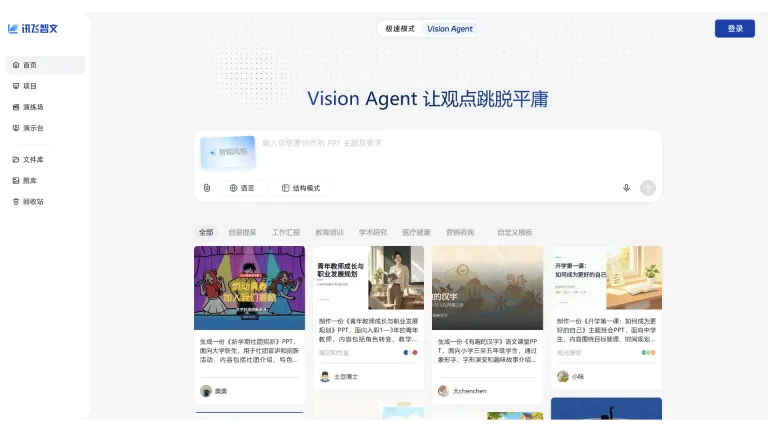Select the 工作汇报 category tab
Viewport: 768px width, 432px height.
tap(286, 232)
